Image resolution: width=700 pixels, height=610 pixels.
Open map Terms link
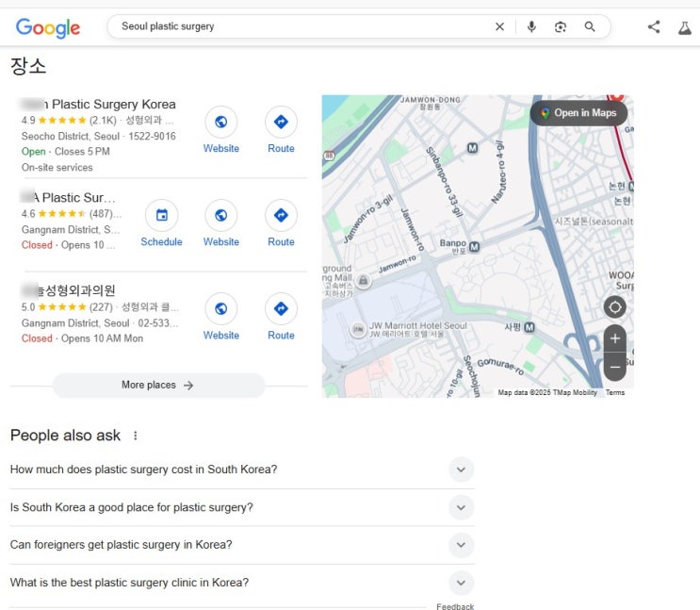click(614, 392)
